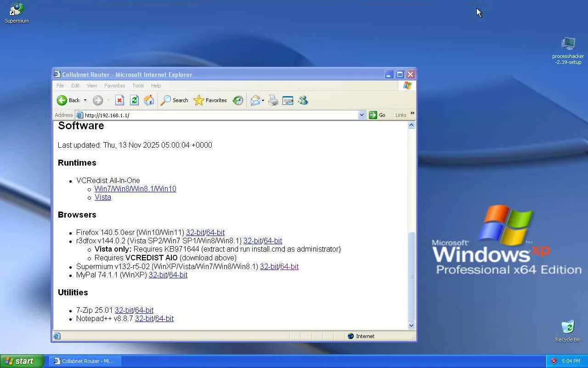Click the Forward navigation arrow icon
588x368 pixels.
pyautogui.click(x=97, y=100)
